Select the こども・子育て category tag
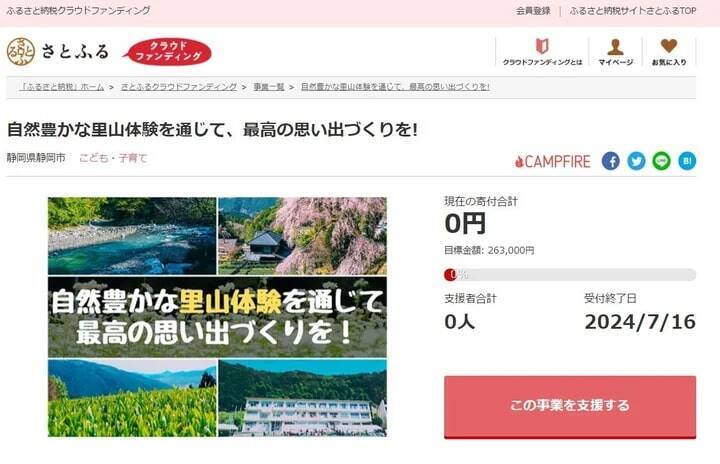 (113, 158)
